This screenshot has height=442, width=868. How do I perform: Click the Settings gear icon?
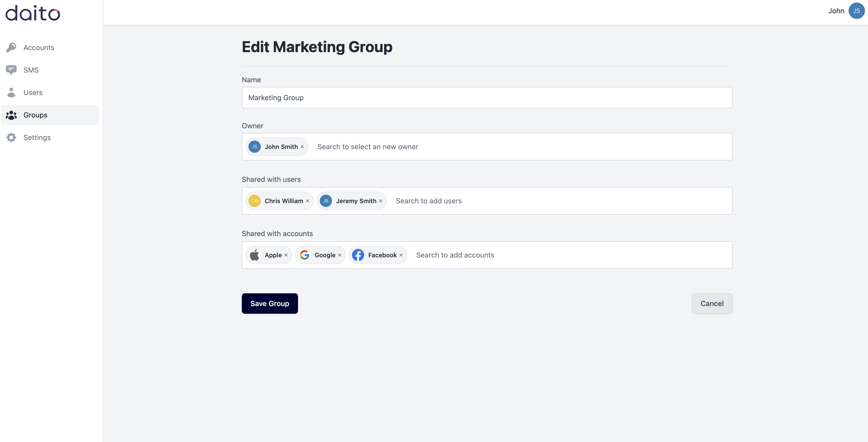coord(11,137)
